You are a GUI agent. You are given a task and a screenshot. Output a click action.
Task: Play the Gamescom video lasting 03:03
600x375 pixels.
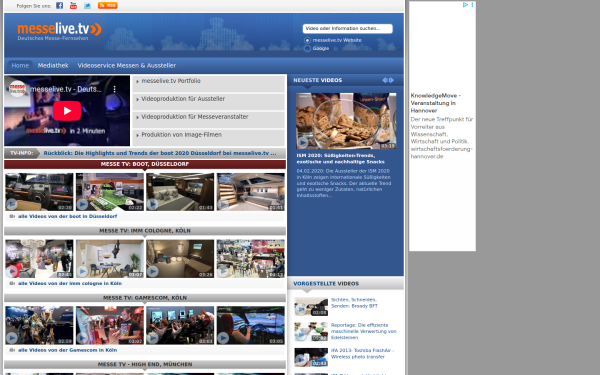pos(180,325)
